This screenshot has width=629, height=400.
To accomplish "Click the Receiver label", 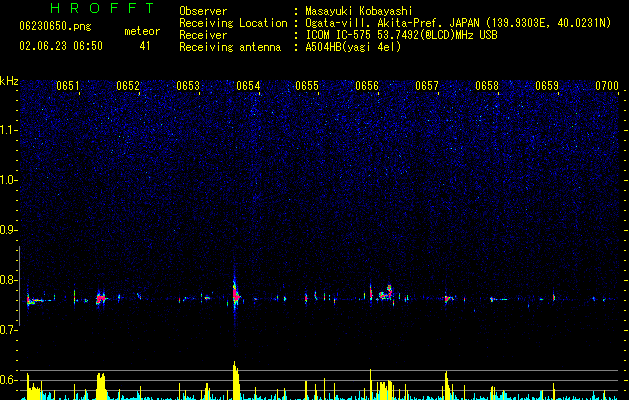I will pos(203,35).
